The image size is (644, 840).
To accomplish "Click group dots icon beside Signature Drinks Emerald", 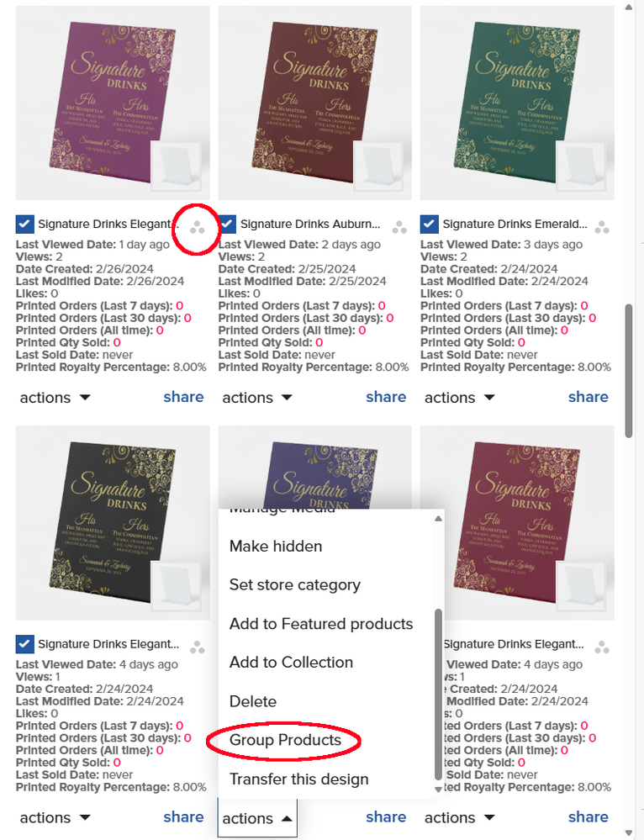I will tap(602, 228).
